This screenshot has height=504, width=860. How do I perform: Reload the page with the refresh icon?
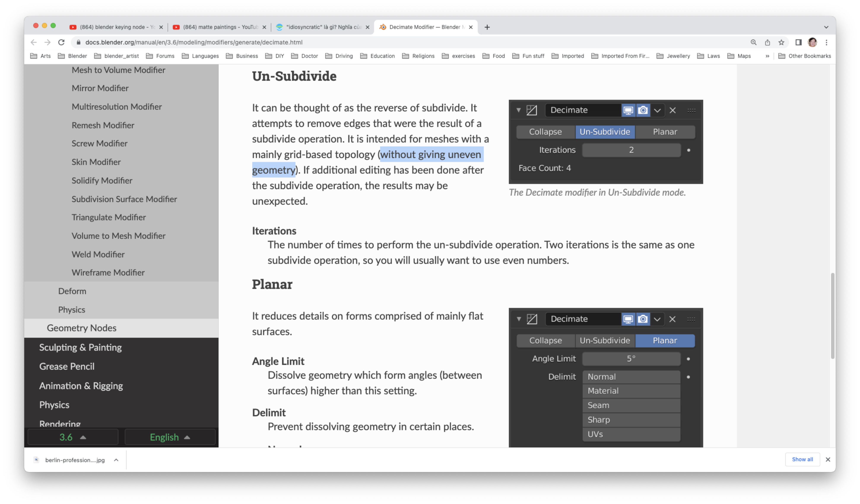click(x=61, y=42)
